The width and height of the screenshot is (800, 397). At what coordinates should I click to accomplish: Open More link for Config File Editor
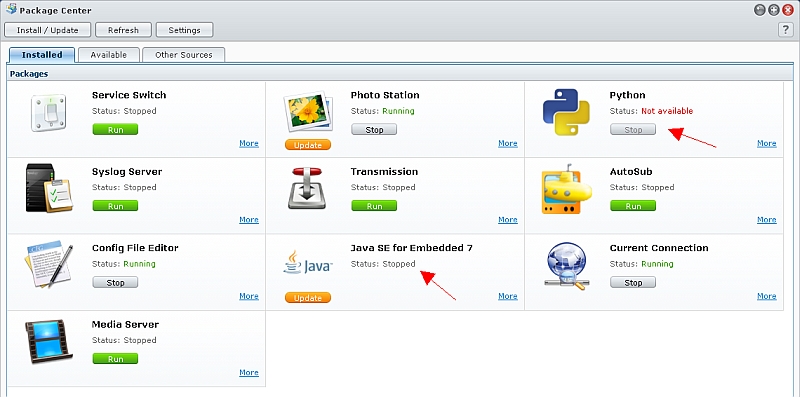click(249, 296)
